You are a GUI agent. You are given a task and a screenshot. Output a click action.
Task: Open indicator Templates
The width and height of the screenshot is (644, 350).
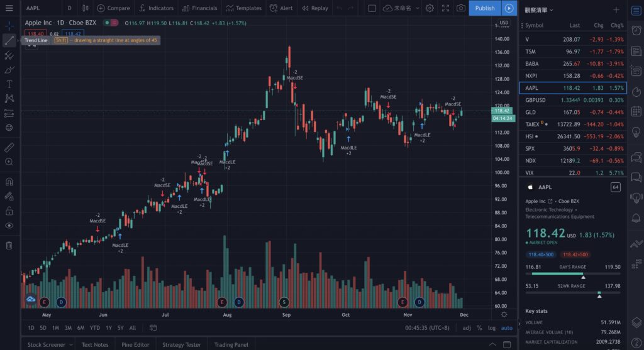tap(244, 8)
